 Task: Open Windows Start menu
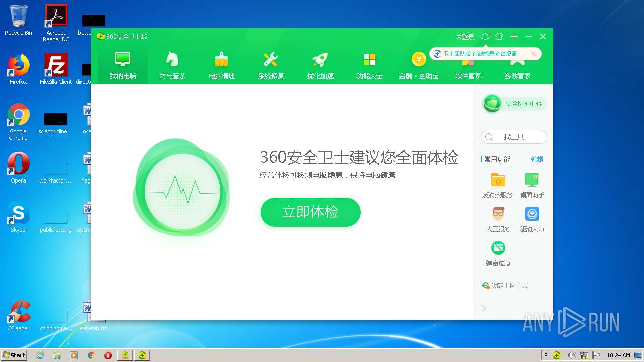(x=14, y=355)
